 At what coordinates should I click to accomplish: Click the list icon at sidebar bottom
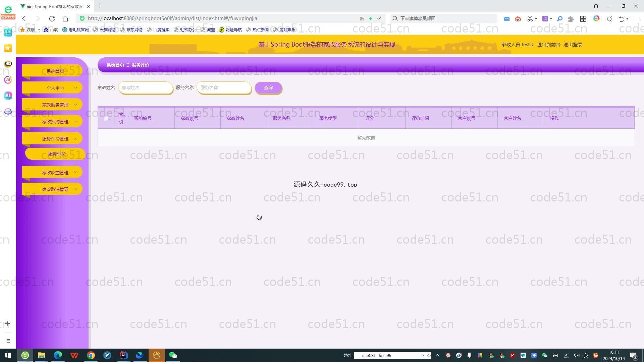pos(8,341)
